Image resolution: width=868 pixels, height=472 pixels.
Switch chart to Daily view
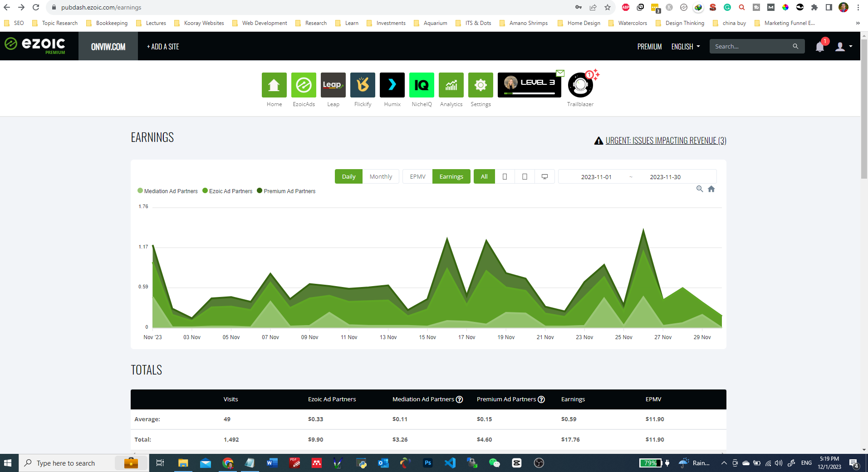pyautogui.click(x=348, y=176)
